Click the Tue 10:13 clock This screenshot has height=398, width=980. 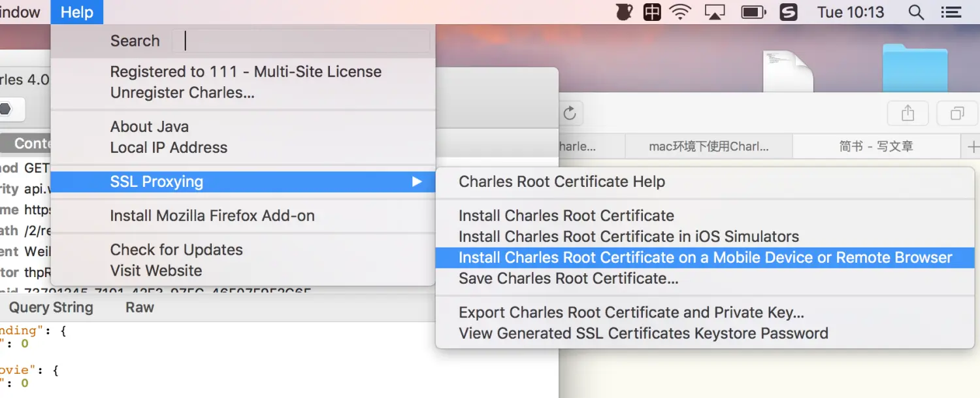point(851,12)
